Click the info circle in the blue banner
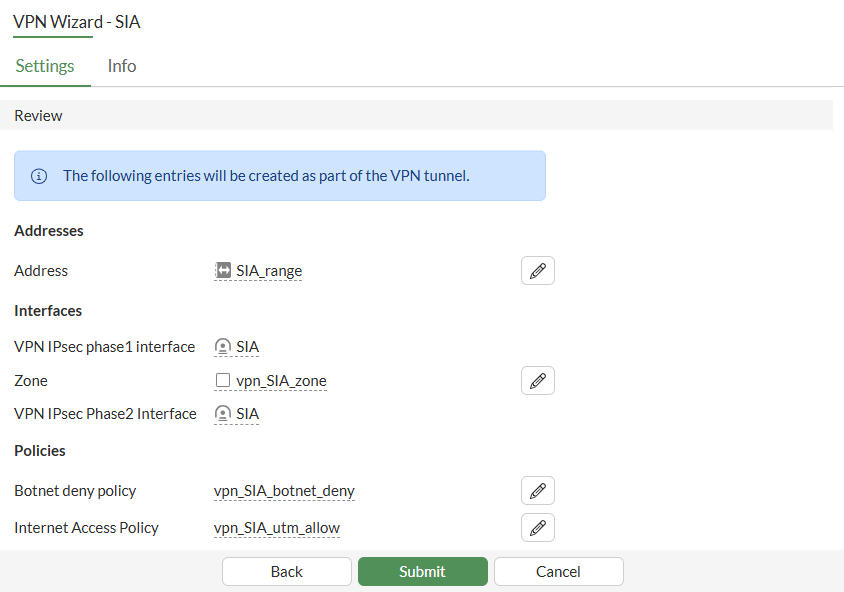Image resolution: width=844 pixels, height=592 pixels. coord(38,175)
